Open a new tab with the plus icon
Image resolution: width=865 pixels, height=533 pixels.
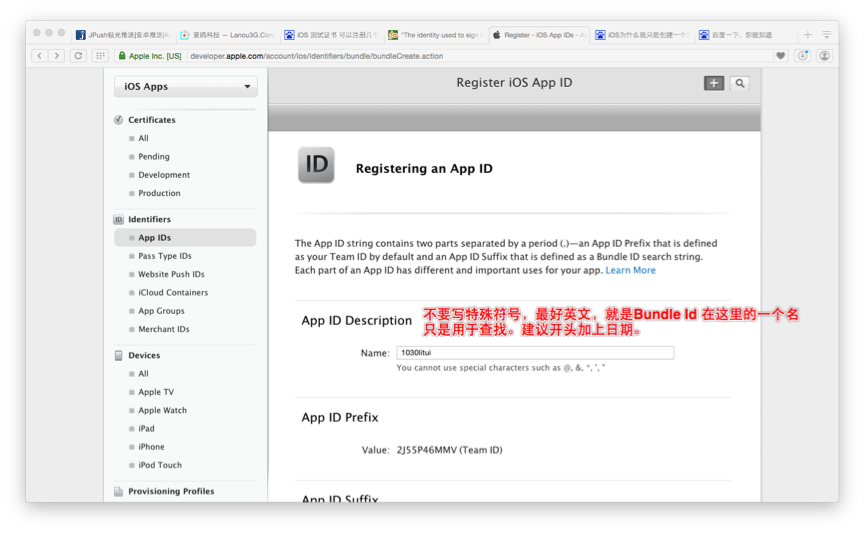808,35
